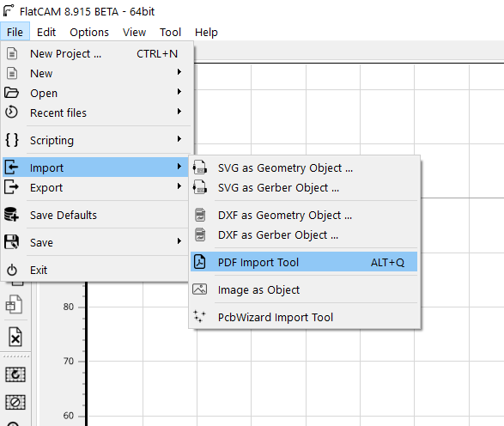The width and height of the screenshot is (504, 426).
Task: Open the Tool menu
Action: tap(170, 32)
